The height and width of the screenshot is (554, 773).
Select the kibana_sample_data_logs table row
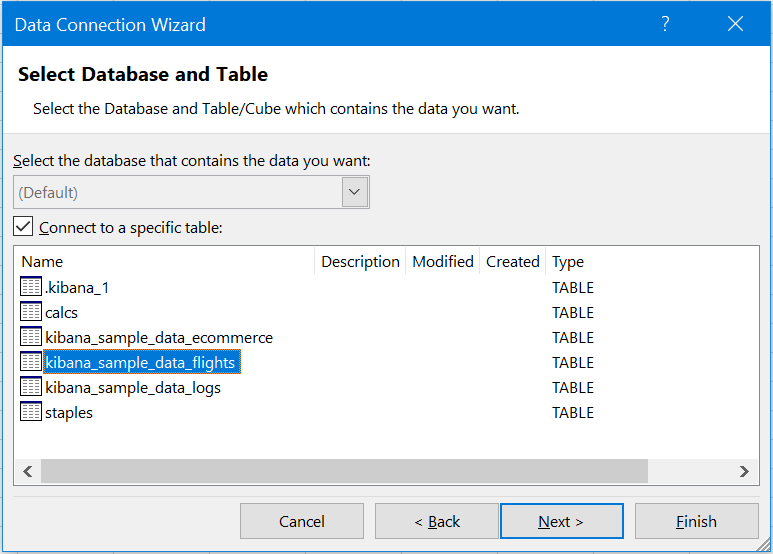coord(133,387)
